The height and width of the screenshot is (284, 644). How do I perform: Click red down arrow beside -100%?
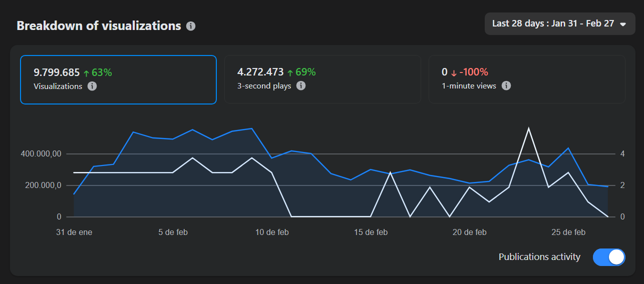coord(454,73)
